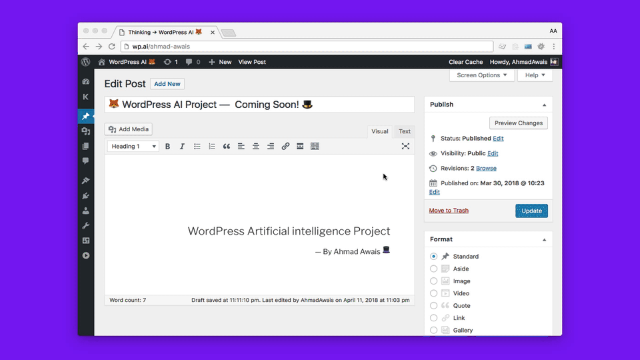Image resolution: width=640 pixels, height=360 pixels.
Task: Collapse the Publish panel
Action: [x=544, y=105]
